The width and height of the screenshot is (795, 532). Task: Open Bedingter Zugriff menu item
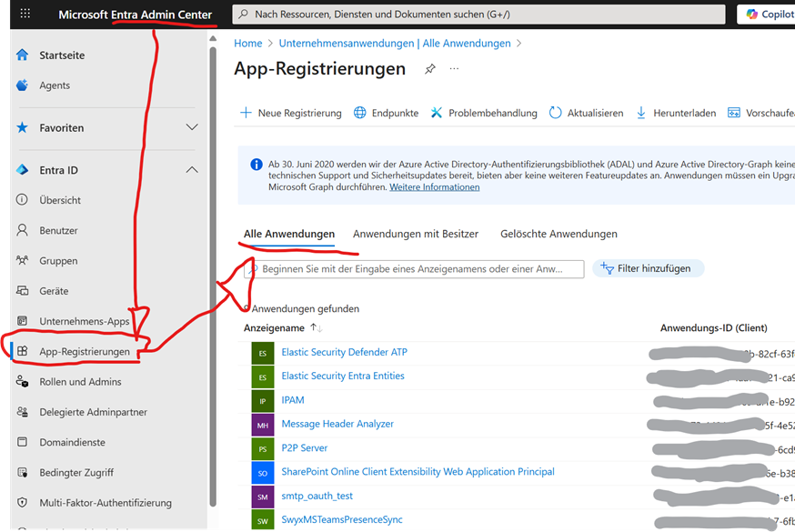tap(76, 472)
